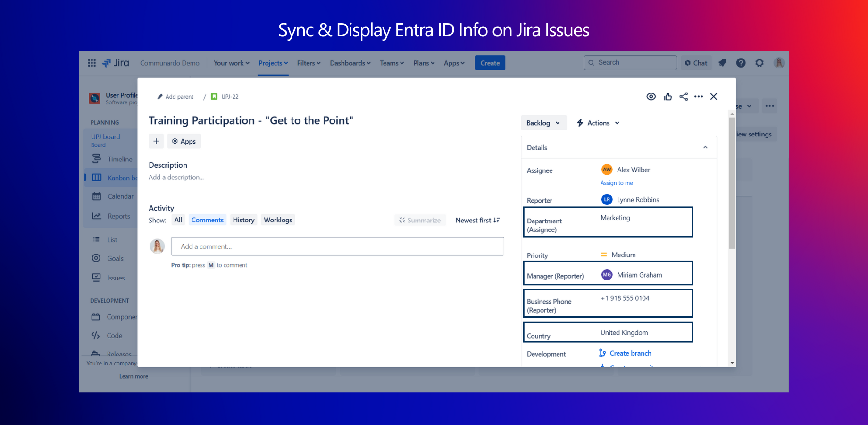Image resolution: width=868 pixels, height=425 pixels.
Task: Click the watch issue eye icon
Action: pyautogui.click(x=651, y=97)
